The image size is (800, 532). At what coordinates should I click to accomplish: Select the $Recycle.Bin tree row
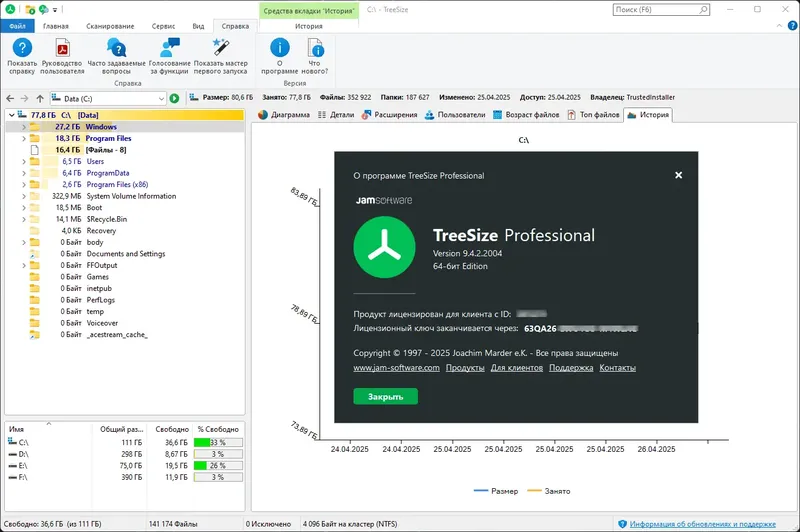click(x=124, y=219)
